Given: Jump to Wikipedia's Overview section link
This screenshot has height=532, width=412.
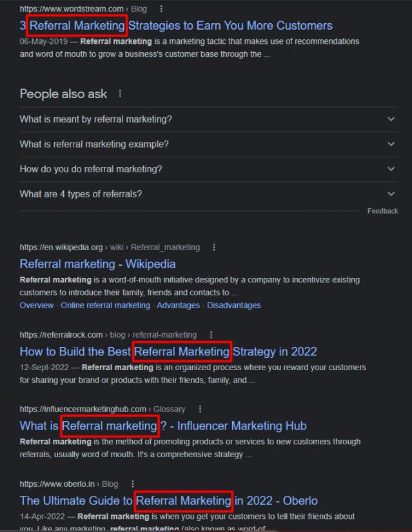Looking at the screenshot, I should click(37, 305).
